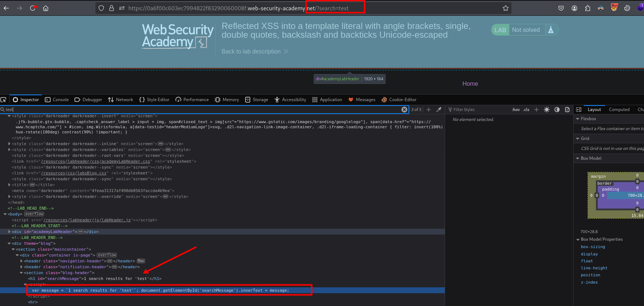Toggle dark color scheme simulation icon
The image size is (644, 306).
point(557,110)
